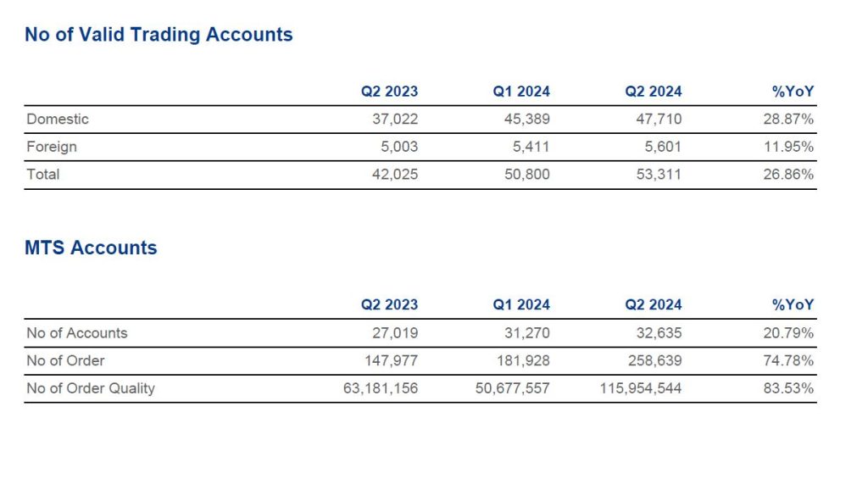The width and height of the screenshot is (868, 496).
Task: Click the "No of Order Quality" row label
Action: point(91,389)
